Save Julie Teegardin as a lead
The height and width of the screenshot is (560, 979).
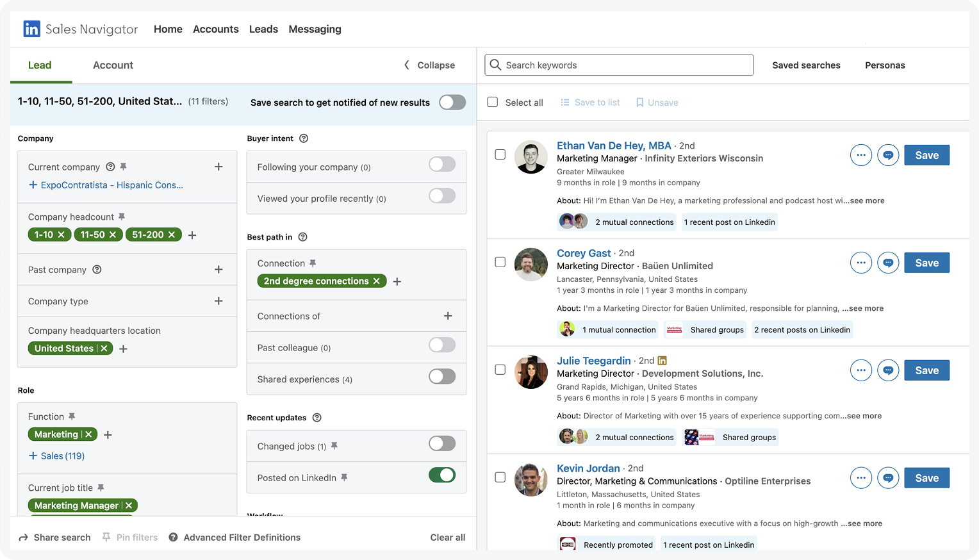[926, 370]
